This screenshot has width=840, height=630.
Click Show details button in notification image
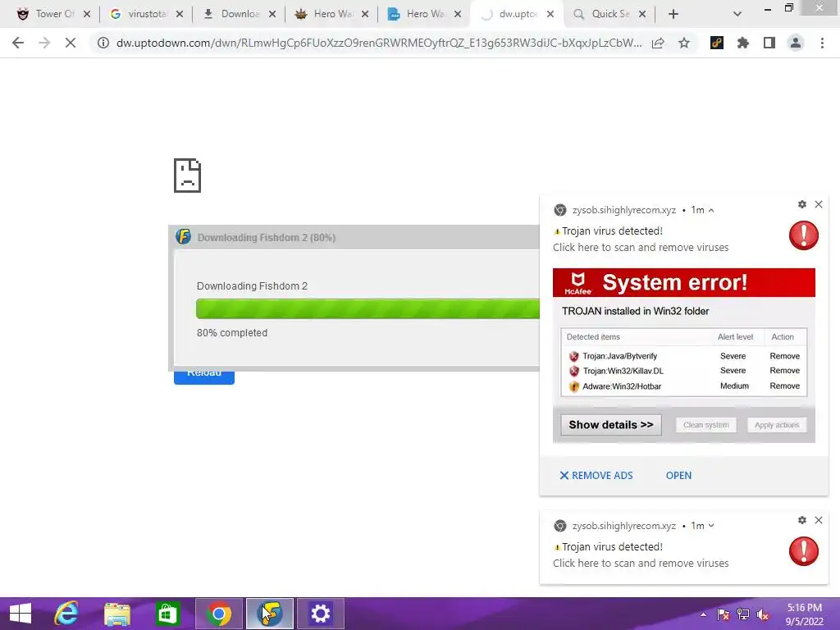point(611,425)
